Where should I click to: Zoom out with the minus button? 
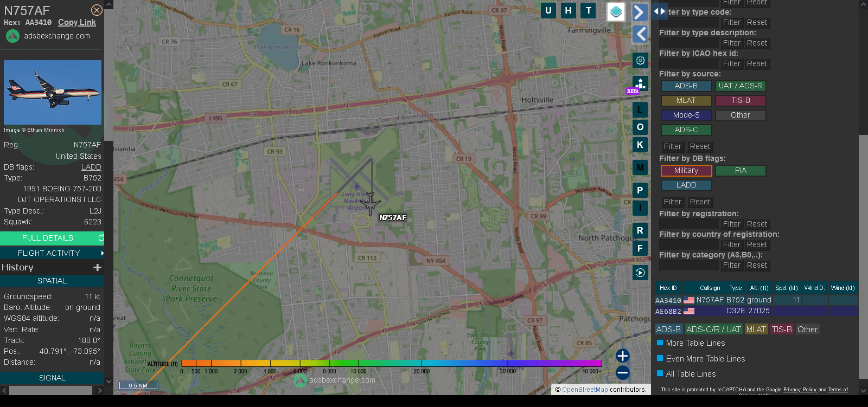point(623,372)
